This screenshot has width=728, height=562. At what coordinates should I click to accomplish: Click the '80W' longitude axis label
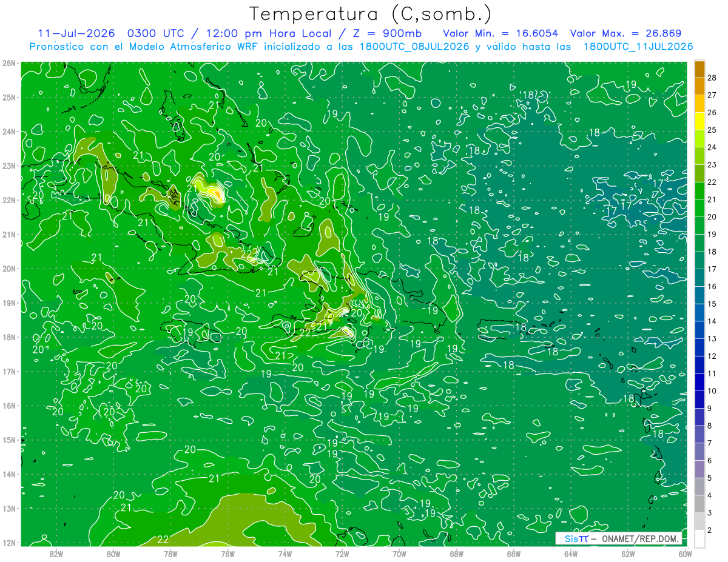pos(113,554)
